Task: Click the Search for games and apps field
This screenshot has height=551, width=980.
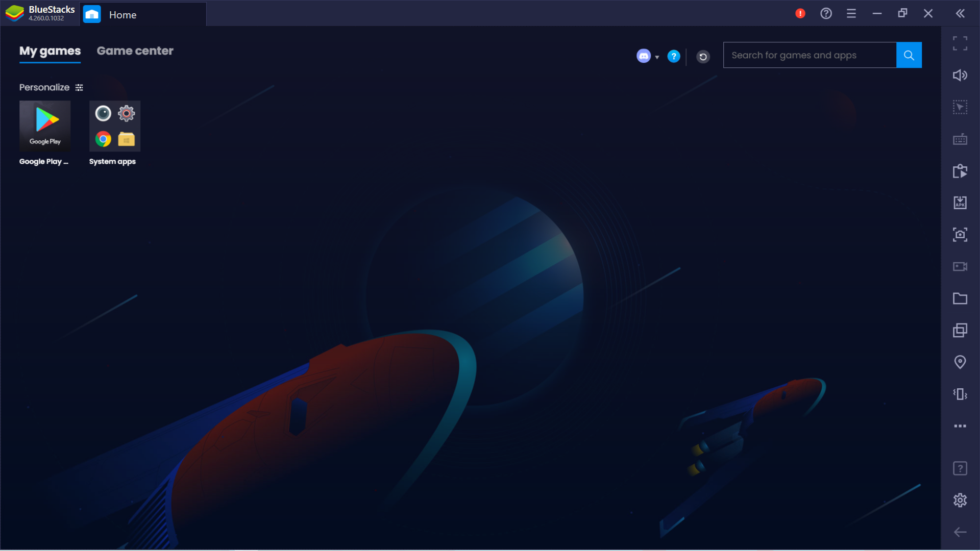Action: pyautogui.click(x=810, y=55)
